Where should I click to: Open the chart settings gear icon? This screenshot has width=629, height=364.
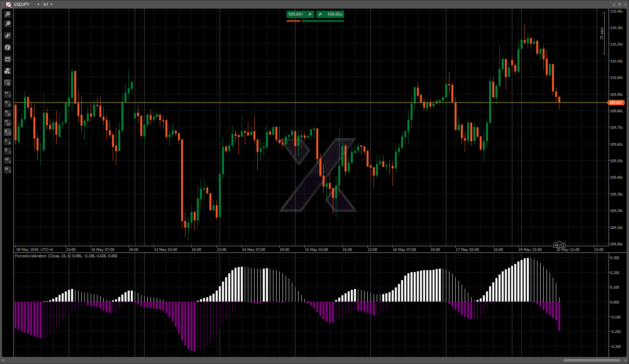pos(7,83)
